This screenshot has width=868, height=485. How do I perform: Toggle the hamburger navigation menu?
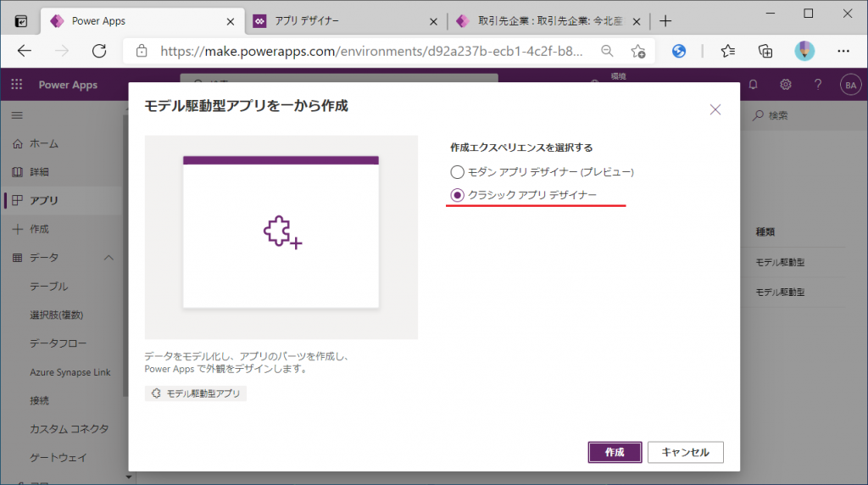pos(17,115)
